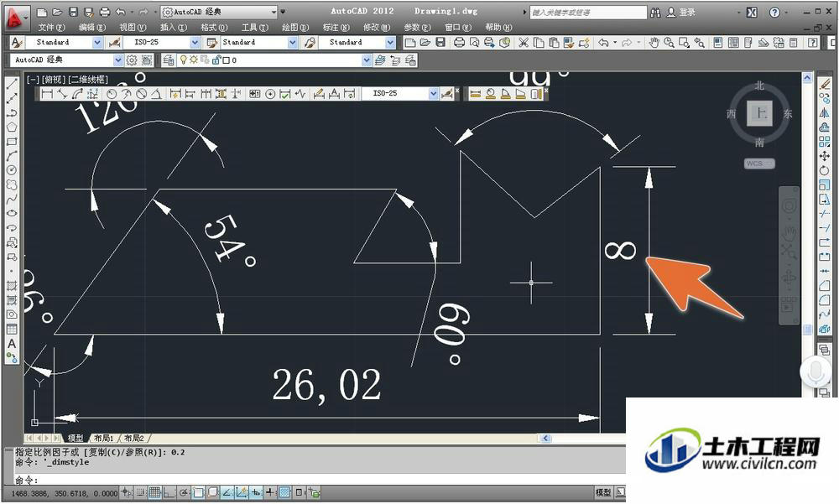Expand the multileader style Standard dropdown
This screenshot has width=839, height=504.
pyautogui.click(x=391, y=42)
